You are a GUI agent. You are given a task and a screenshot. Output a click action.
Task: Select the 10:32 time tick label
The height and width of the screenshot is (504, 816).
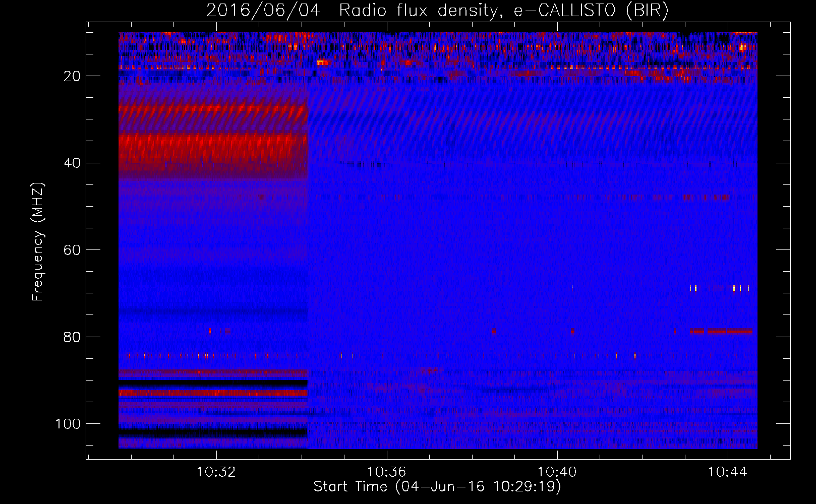[216, 472]
